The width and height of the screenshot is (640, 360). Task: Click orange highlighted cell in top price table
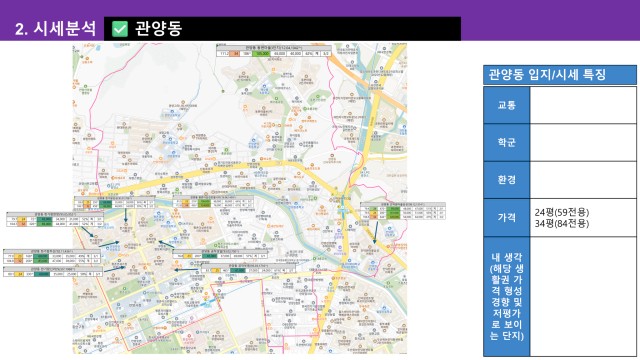coord(235,53)
